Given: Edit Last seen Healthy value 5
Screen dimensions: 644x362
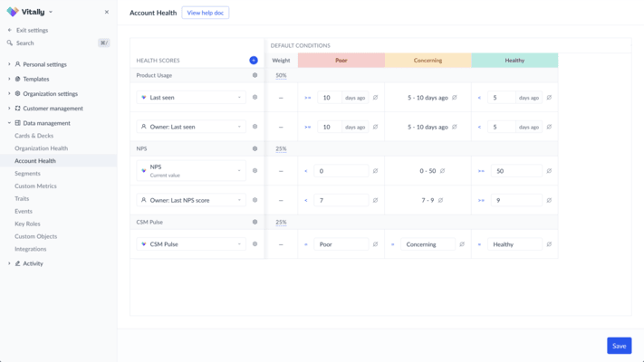Looking at the screenshot, I should coord(501,98).
